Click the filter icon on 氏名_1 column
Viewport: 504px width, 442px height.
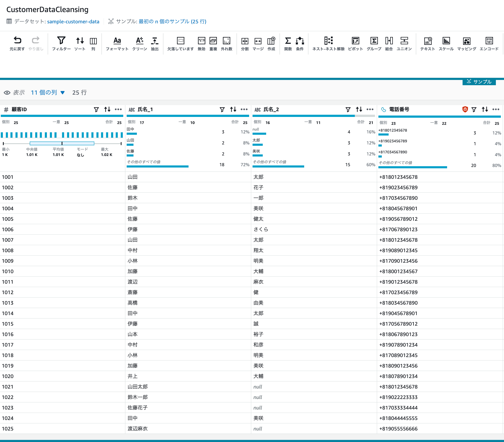click(222, 110)
